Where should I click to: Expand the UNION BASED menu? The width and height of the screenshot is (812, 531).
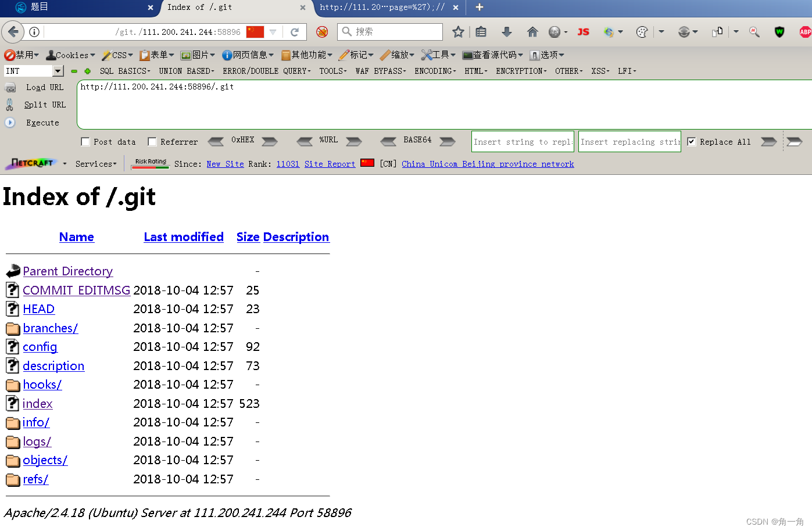[187, 71]
